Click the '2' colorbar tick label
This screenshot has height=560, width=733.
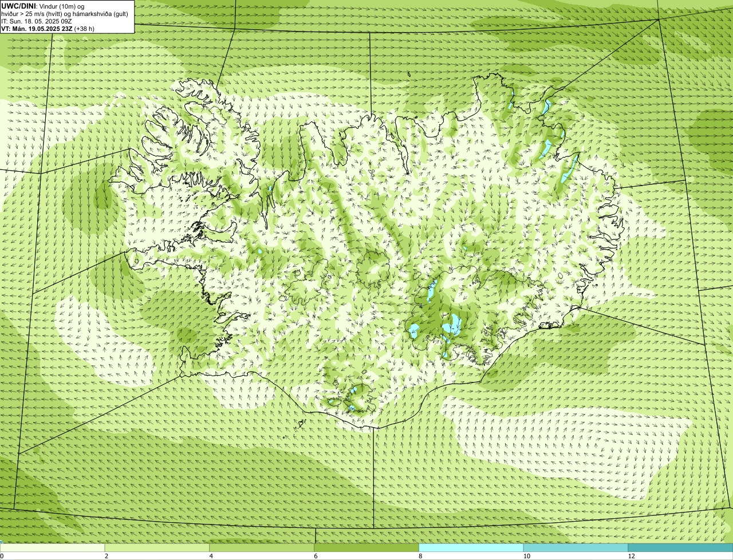click(x=107, y=556)
